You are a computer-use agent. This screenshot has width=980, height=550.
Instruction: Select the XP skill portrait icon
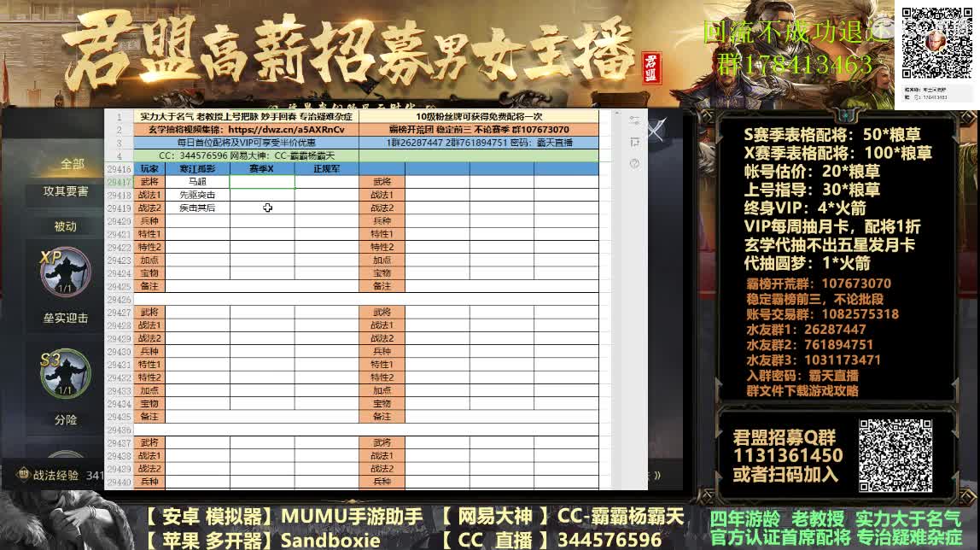(65, 272)
